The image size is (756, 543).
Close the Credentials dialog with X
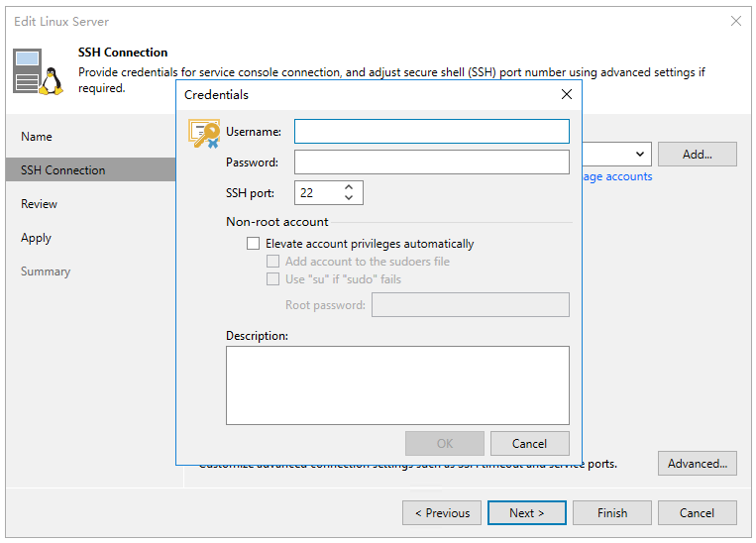(x=567, y=95)
